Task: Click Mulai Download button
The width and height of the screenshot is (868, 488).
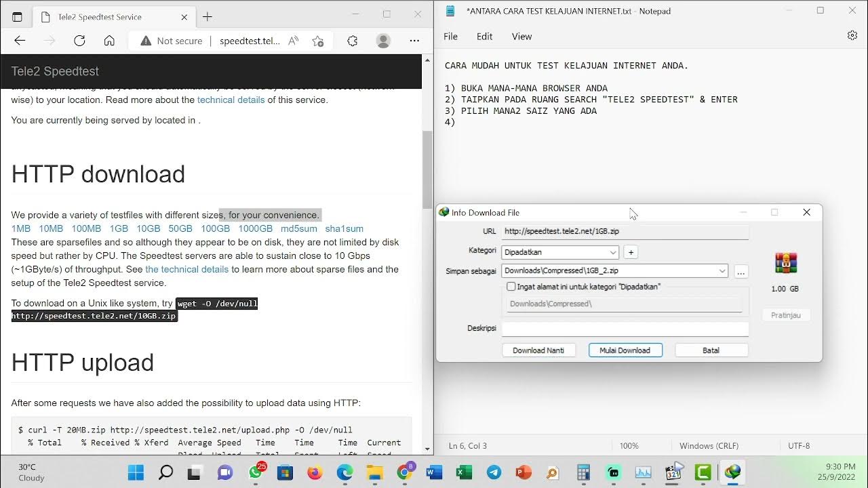Action: (625, 350)
